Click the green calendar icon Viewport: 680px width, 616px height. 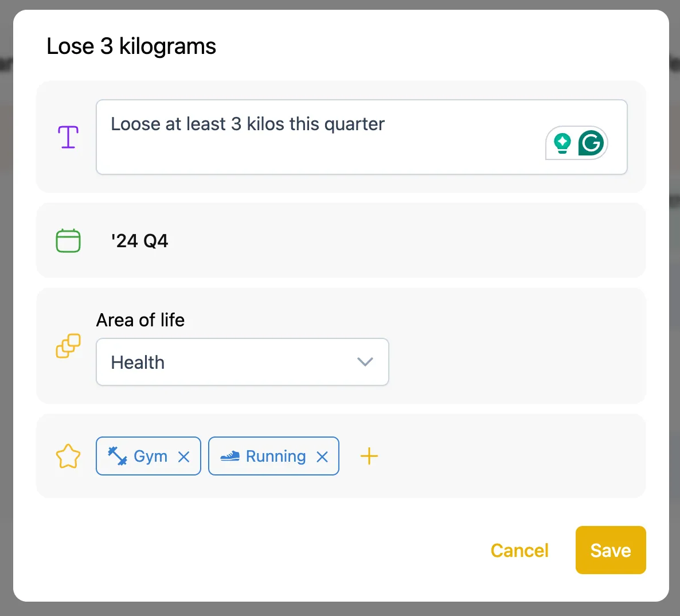click(x=68, y=240)
